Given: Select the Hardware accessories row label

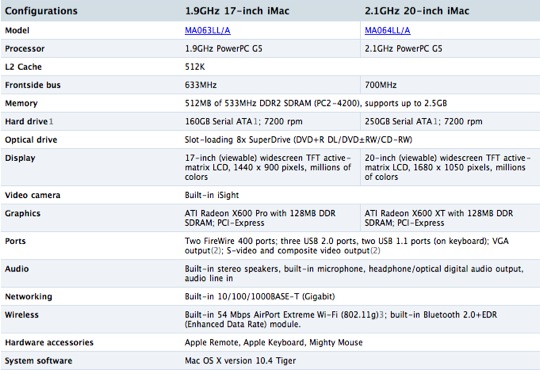Looking at the screenshot, I should pyautogui.click(x=49, y=343).
